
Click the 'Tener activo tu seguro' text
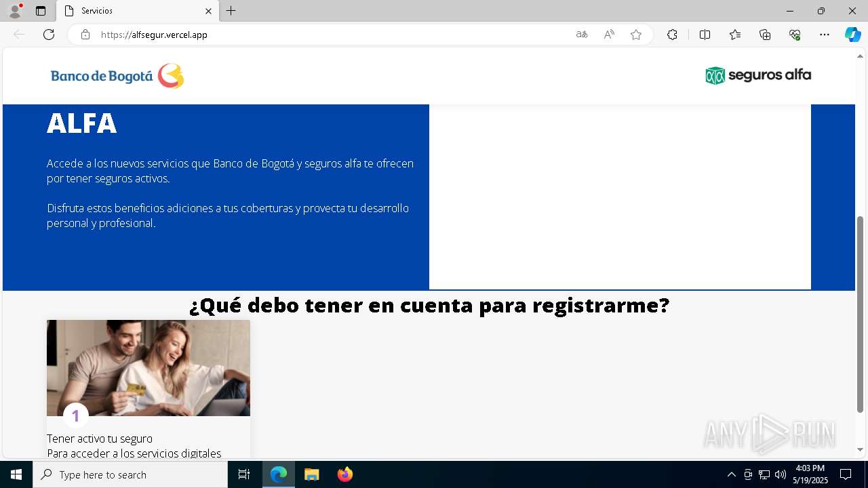click(x=100, y=439)
